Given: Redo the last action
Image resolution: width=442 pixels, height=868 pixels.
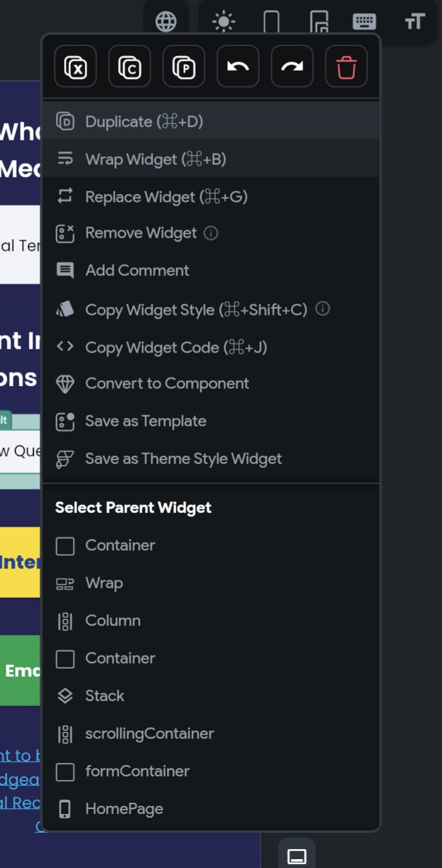Looking at the screenshot, I should [292, 66].
